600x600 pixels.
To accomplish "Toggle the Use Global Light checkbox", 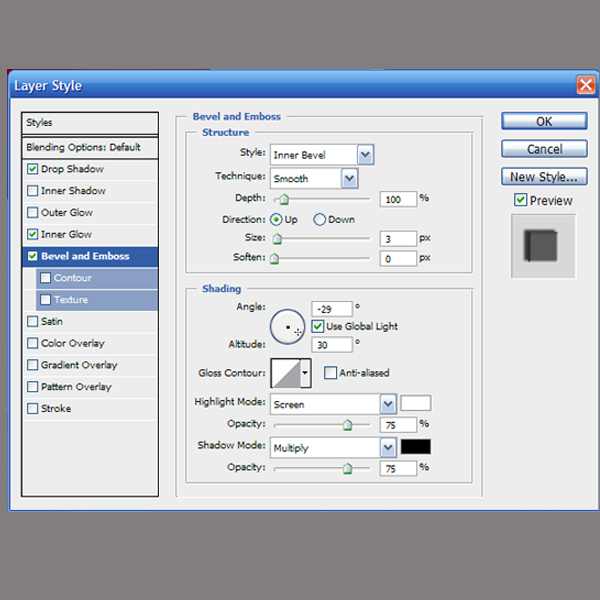I will [x=318, y=327].
